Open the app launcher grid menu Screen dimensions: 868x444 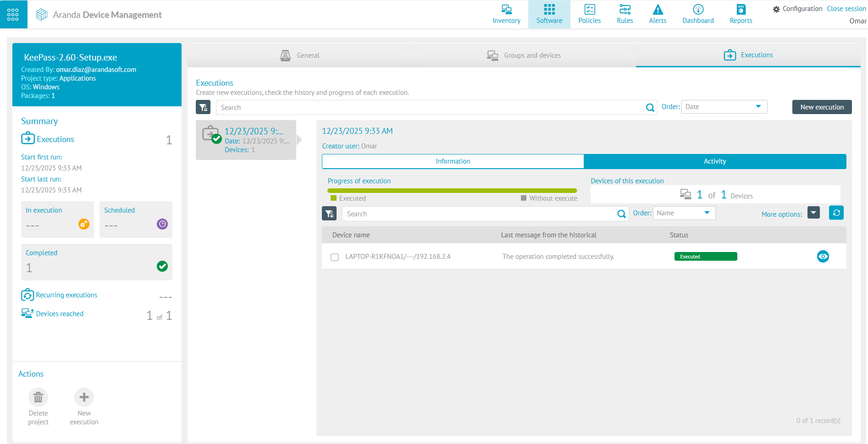point(13,15)
